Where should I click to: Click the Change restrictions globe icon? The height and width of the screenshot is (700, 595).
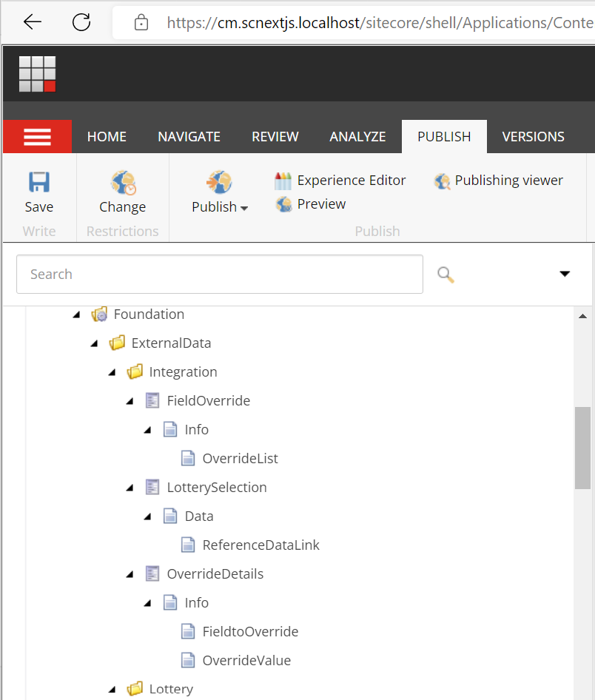coord(123,183)
